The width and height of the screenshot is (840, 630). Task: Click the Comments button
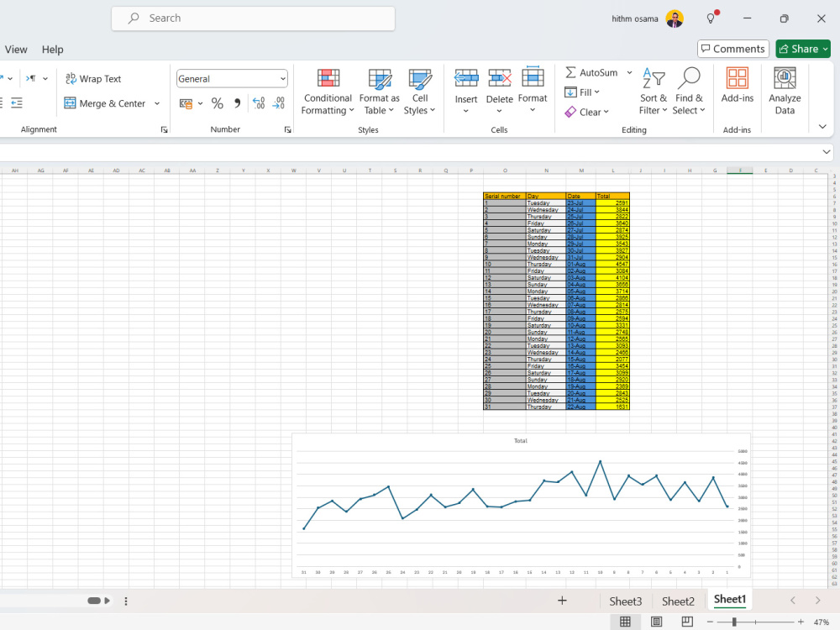click(x=732, y=49)
